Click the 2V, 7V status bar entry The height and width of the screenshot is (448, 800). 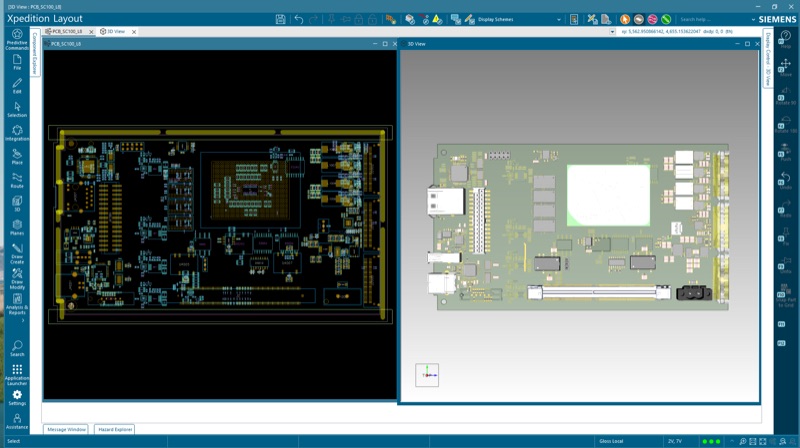(674, 441)
